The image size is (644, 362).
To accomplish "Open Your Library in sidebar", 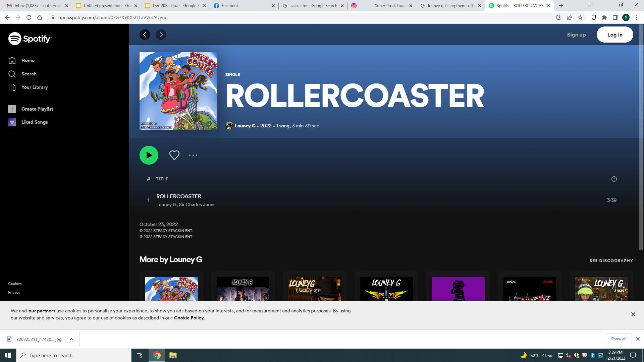I will pyautogui.click(x=34, y=87).
